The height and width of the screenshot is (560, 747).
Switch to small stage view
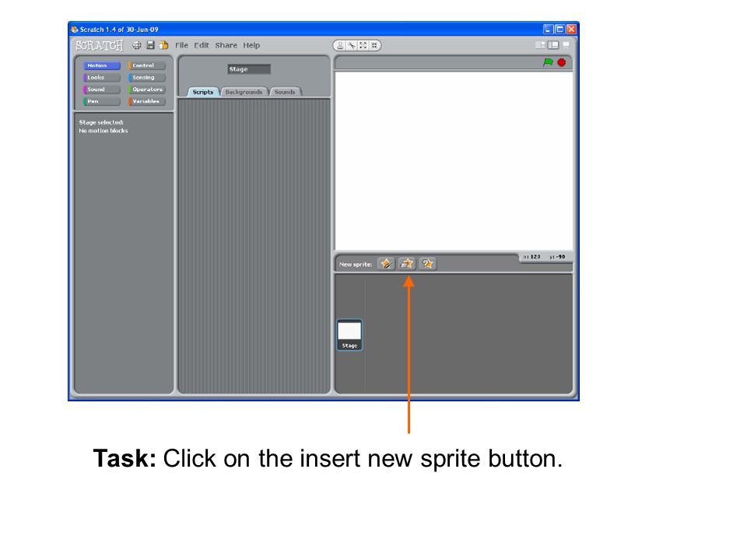tap(540, 45)
